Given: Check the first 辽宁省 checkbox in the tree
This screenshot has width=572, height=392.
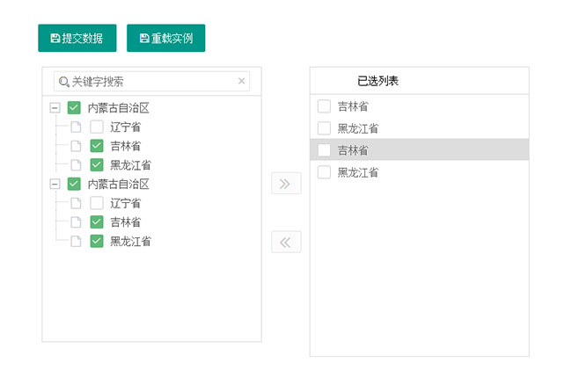Looking at the screenshot, I should [97, 127].
